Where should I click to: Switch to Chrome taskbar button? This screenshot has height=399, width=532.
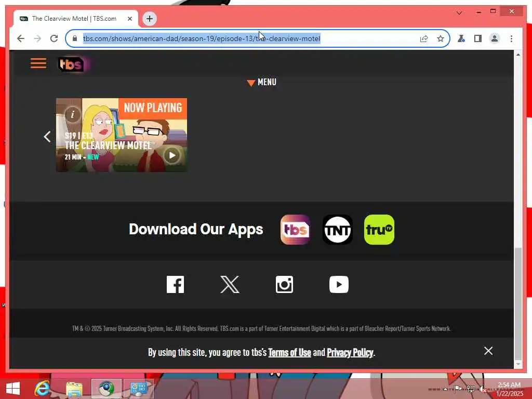click(107, 389)
